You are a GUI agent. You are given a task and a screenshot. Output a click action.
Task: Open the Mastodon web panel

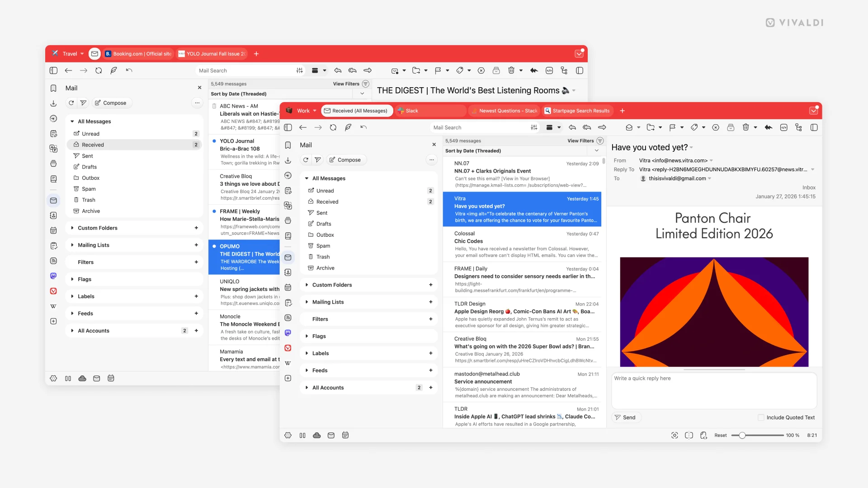point(288,333)
